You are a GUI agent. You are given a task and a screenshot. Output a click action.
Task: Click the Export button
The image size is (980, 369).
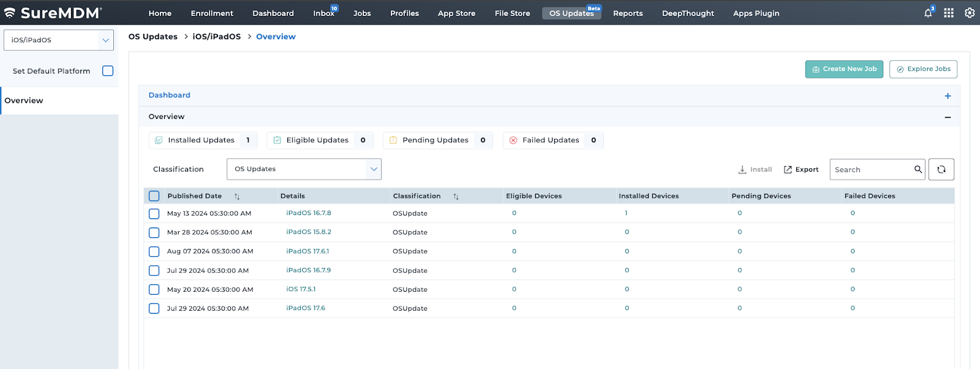[x=801, y=170]
